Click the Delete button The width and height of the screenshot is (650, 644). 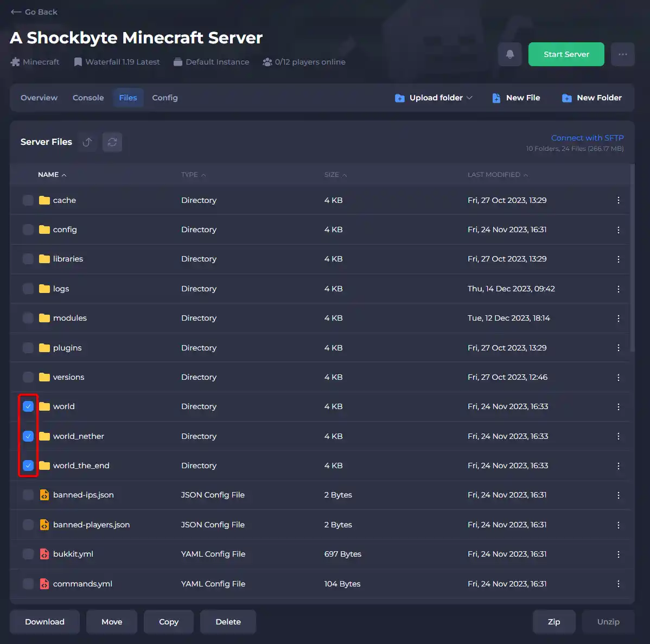click(228, 622)
